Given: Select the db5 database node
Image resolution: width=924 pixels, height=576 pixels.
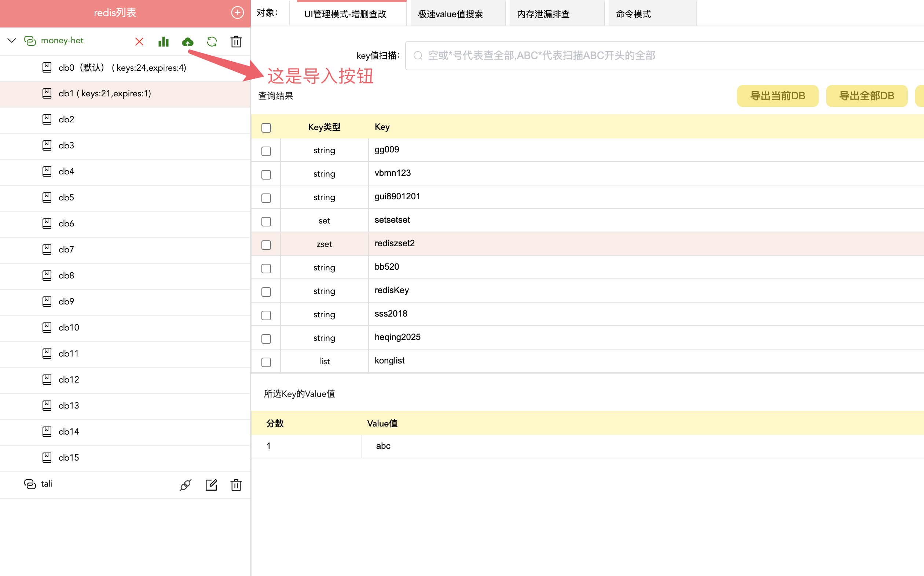Looking at the screenshot, I should pos(66,197).
